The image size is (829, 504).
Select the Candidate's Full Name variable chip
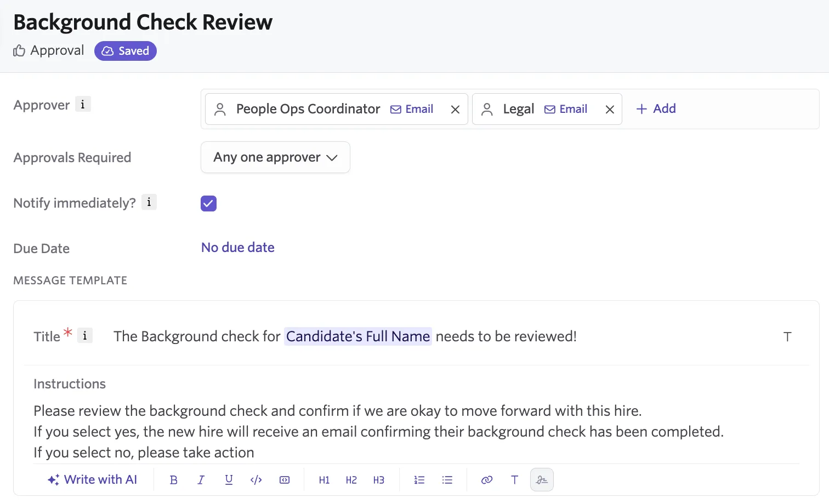click(x=358, y=336)
